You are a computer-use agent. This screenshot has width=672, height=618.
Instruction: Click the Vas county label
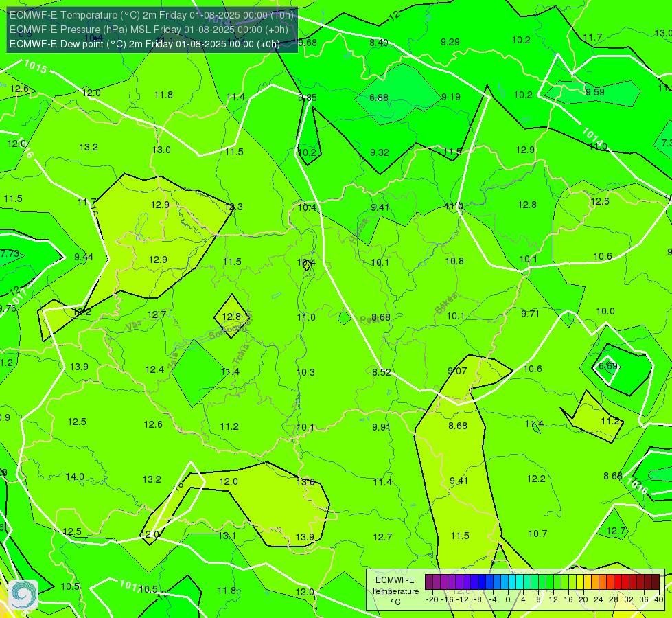coord(134,325)
